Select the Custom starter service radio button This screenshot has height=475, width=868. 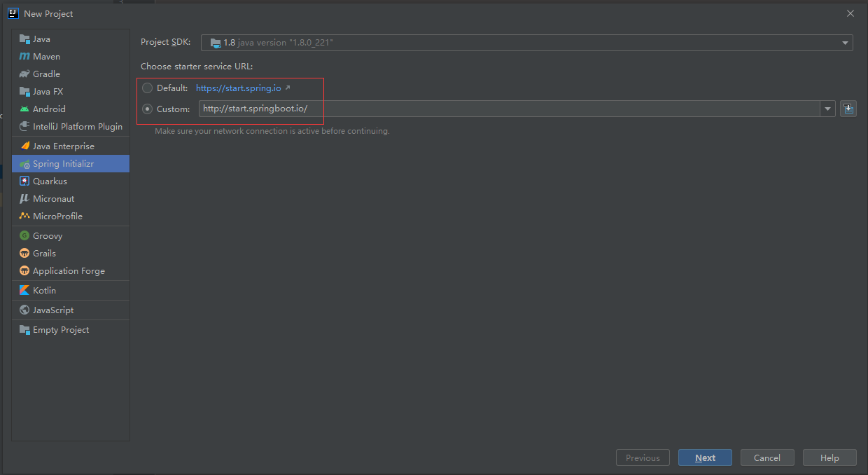coord(147,109)
